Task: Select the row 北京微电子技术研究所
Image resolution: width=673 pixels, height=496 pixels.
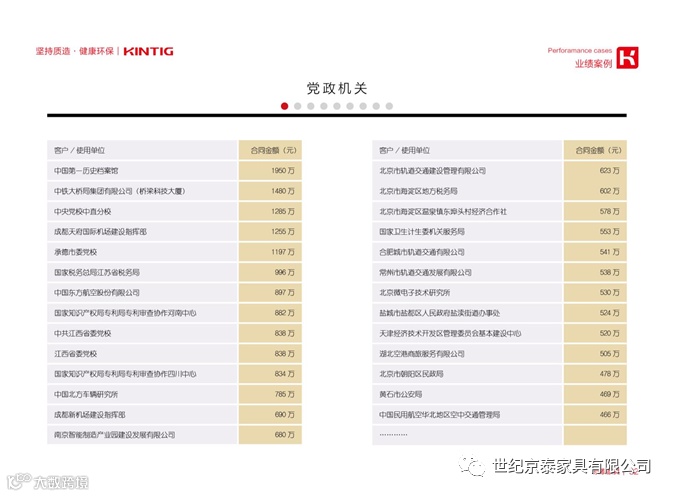Action: coord(500,293)
